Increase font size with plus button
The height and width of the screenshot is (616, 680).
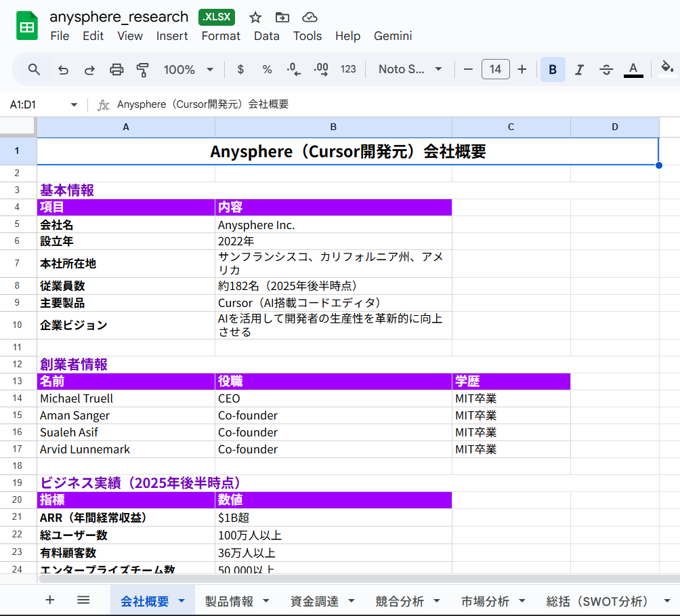coord(522,69)
